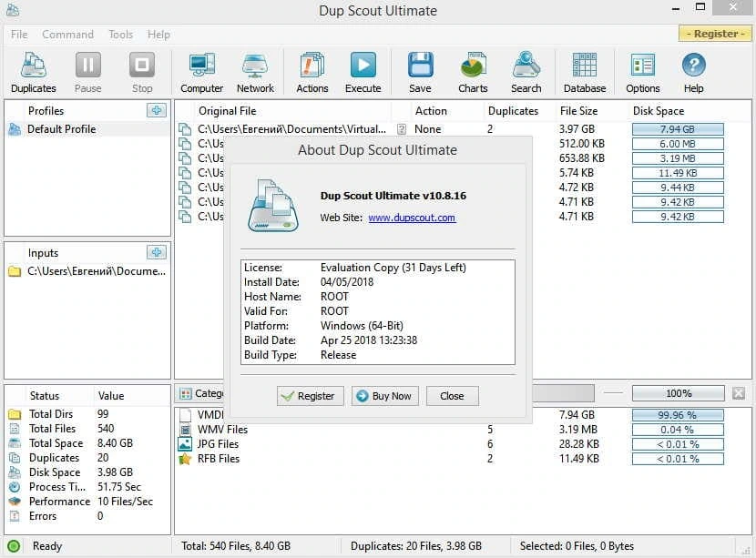This screenshot has width=756, height=558.
Task: Open the Help menu
Action: pyautogui.click(x=158, y=35)
